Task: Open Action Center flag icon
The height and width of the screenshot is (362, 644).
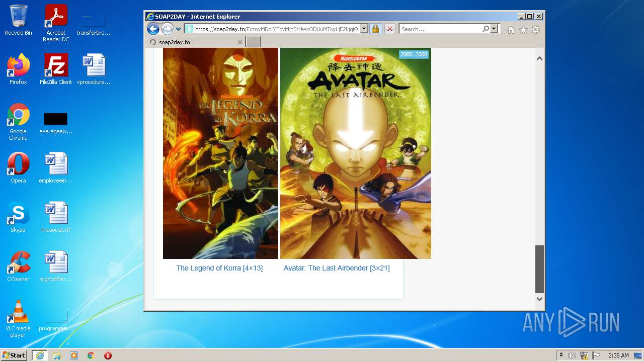Action: (x=596, y=355)
